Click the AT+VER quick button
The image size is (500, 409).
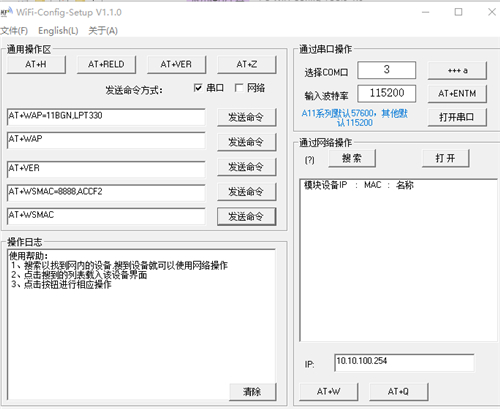pos(176,64)
